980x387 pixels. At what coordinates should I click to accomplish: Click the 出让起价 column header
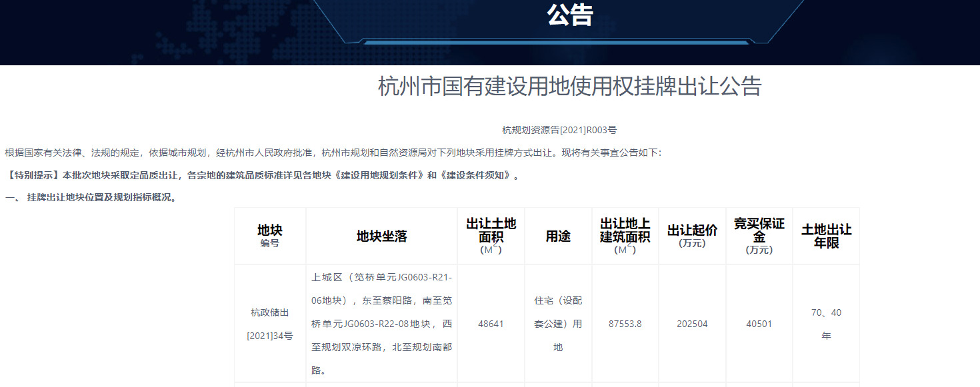pos(693,236)
